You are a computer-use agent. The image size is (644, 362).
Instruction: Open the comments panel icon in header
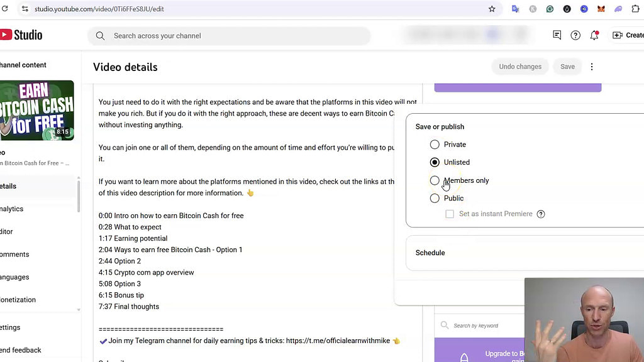click(x=557, y=35)
